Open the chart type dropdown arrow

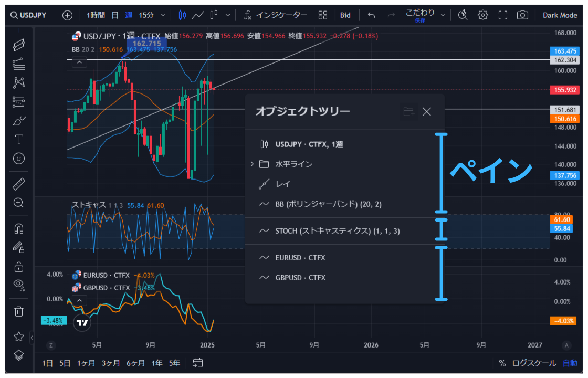pyautogui.click(x=228, y=15)
